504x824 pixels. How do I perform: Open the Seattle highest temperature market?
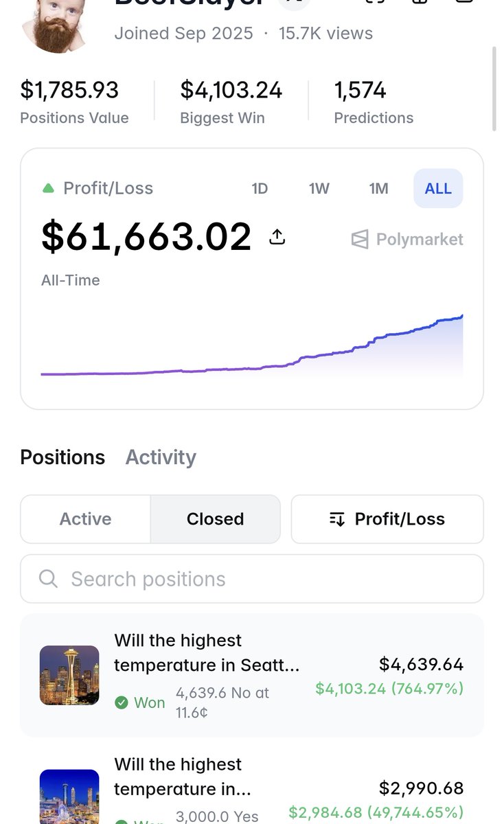click(x=252, y=675)
